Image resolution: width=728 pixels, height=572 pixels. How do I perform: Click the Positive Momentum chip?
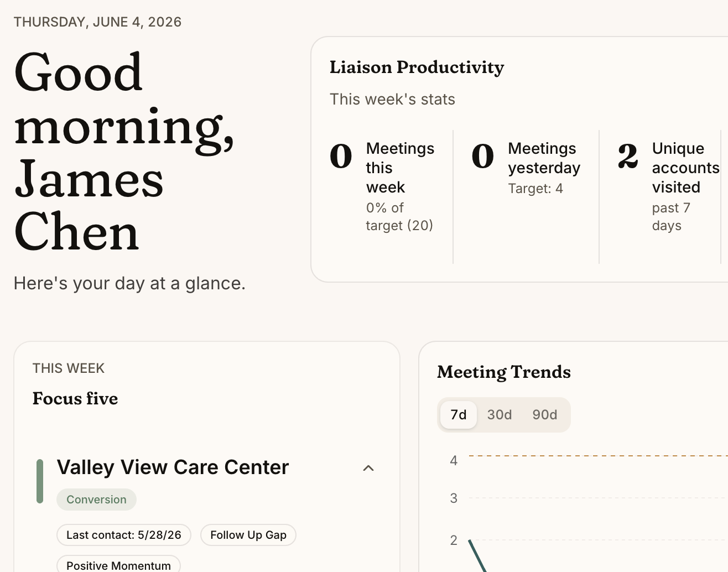(x=118, y=565)
